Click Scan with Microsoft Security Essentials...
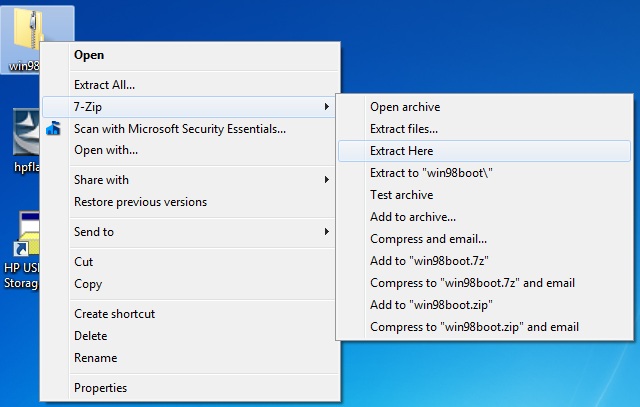 point(191,129)
